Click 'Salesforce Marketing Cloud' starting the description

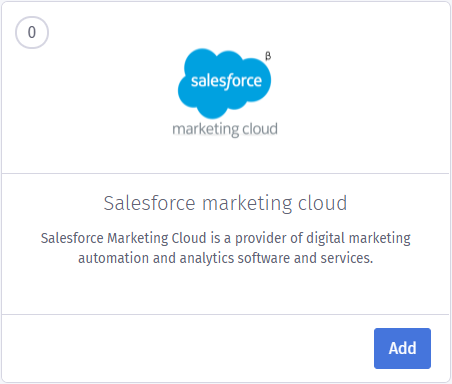point(124,238)
